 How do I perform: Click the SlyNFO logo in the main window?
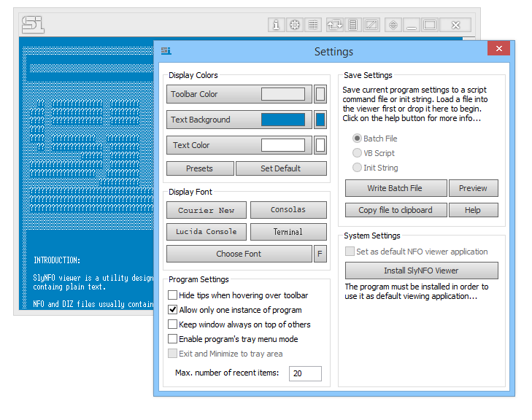pyautogui.click(x=33, y=25)
